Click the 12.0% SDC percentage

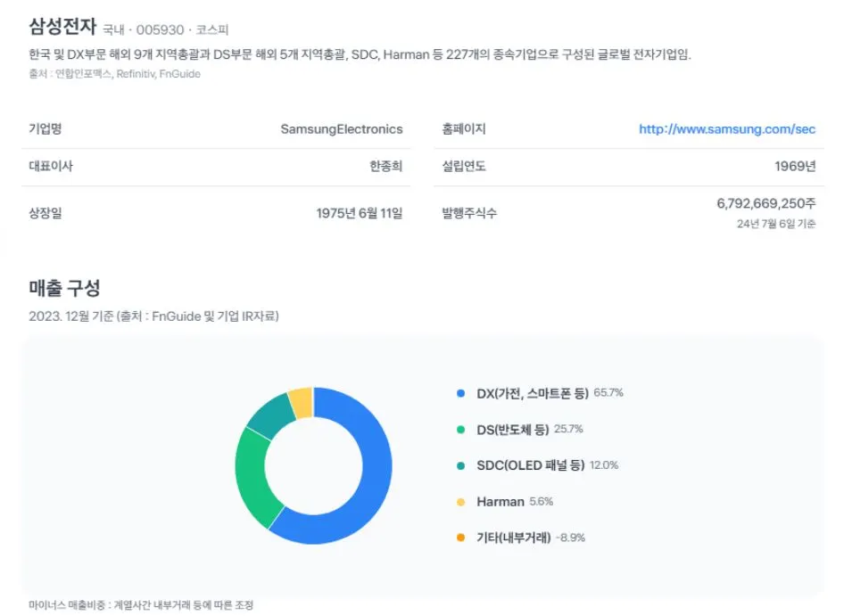(x=604, y=465)
